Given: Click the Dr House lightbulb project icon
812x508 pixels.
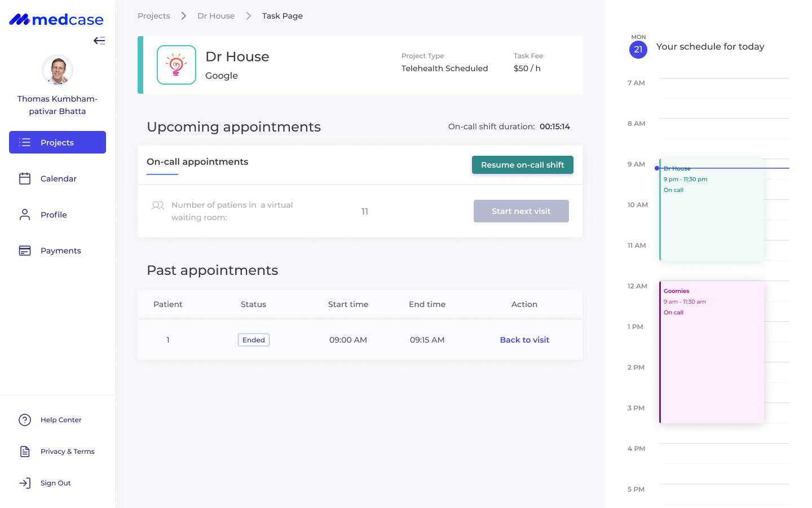Looking at the screenshot, I should [x=176, y=65].
